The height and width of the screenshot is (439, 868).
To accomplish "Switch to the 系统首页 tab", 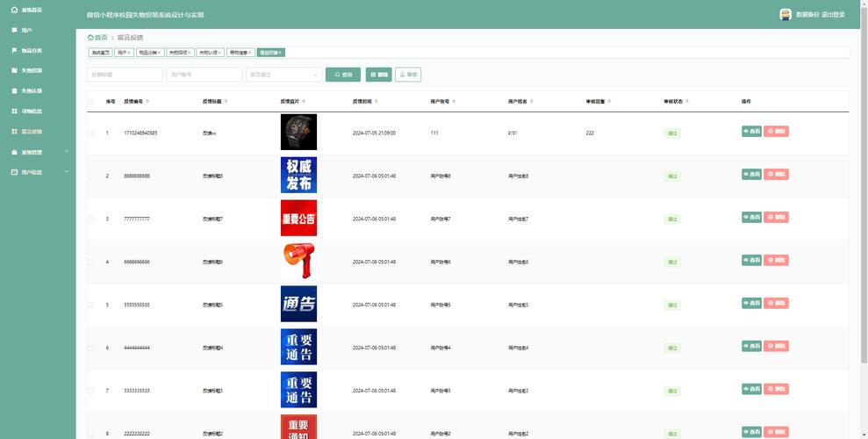I will point(100,53).
